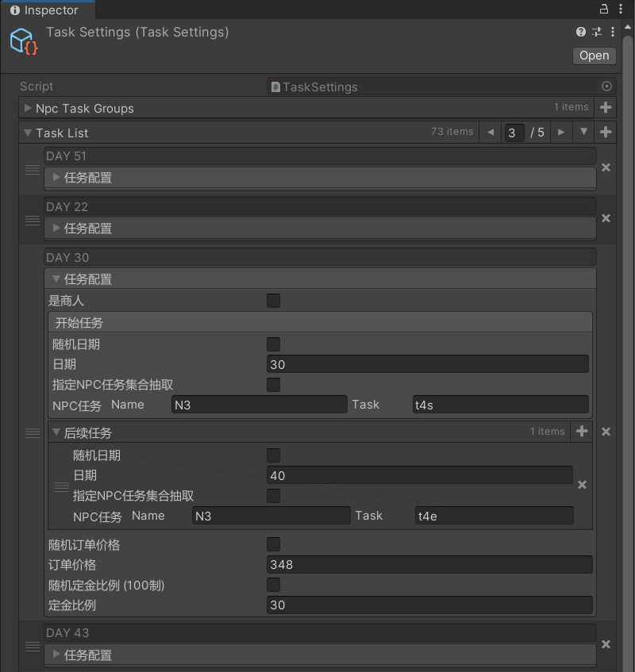The width and height of the screenshot is (635, 672).
Task: Grab the DAY 43 drag handle
Action: [x=33, y=646]
